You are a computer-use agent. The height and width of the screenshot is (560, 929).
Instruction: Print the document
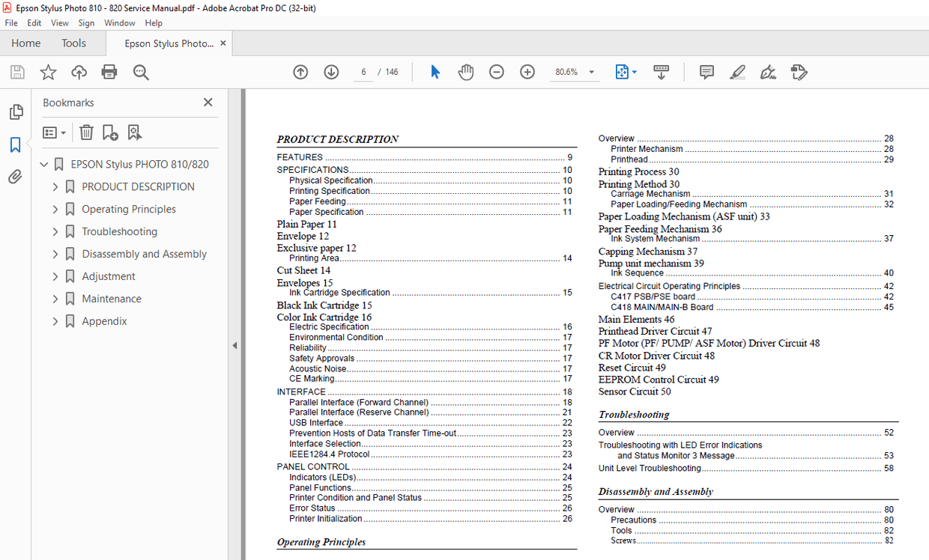click(109, 71)
